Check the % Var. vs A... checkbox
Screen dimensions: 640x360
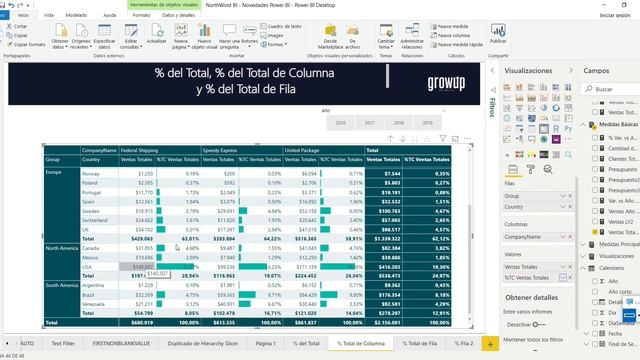595,138
